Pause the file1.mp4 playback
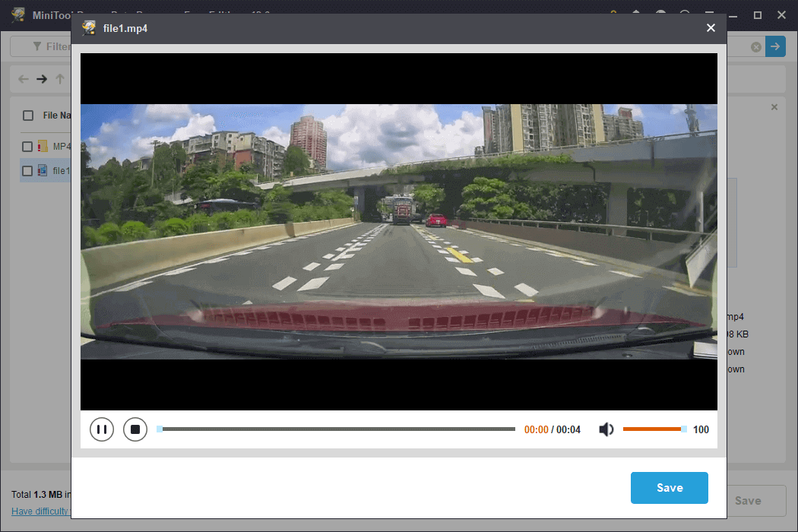Screen dimensions: 798x532 (x=102, y=429)
